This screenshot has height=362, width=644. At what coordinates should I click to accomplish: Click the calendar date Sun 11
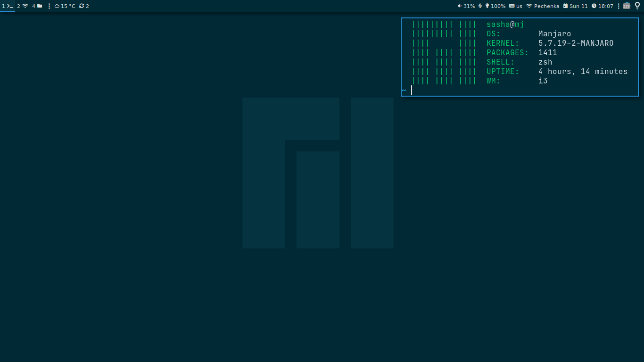click(575, 6)
